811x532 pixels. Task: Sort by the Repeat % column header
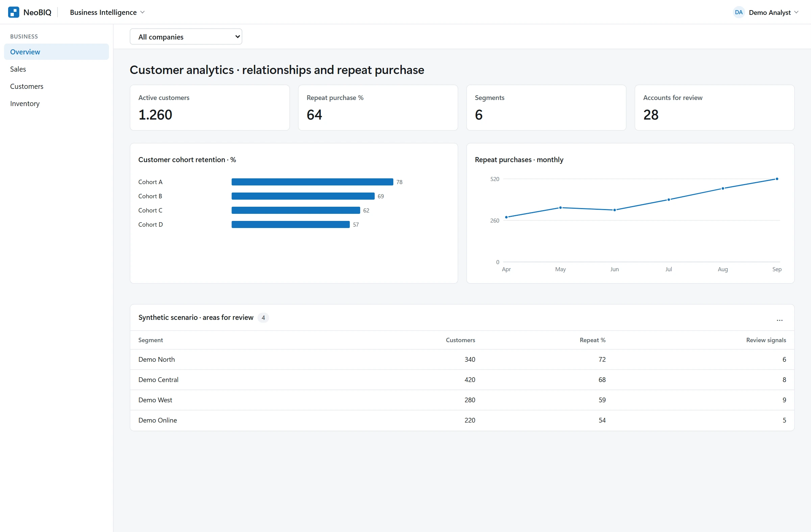click(x=593, y=340)
